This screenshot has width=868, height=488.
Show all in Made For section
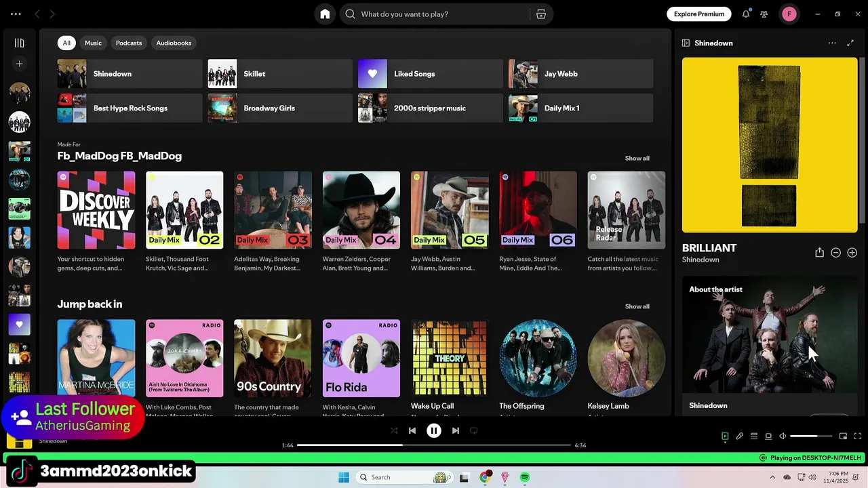[637, 158]
